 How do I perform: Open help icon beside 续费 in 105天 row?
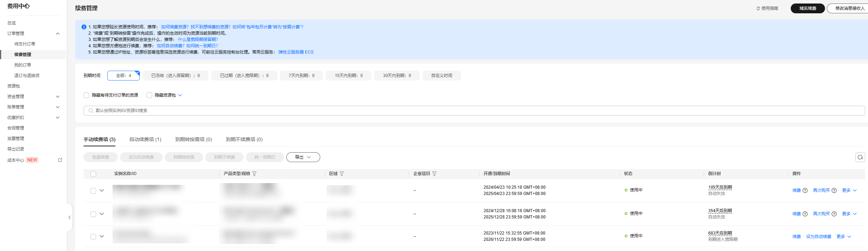pos(805,190)
